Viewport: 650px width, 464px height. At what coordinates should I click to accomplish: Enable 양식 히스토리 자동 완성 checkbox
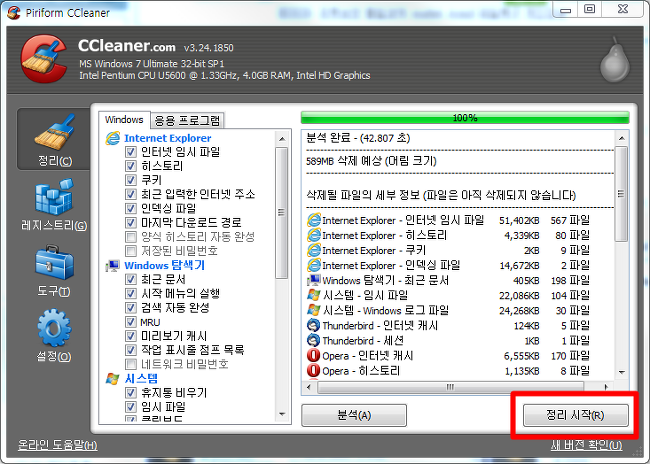pyautogui.click(x=131, y=237)
